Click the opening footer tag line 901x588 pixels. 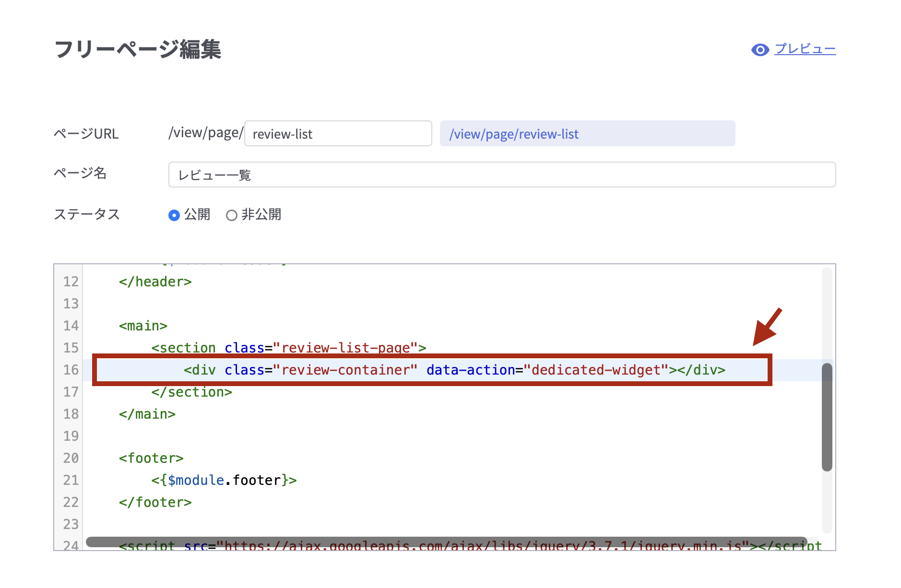pos(151,459)
